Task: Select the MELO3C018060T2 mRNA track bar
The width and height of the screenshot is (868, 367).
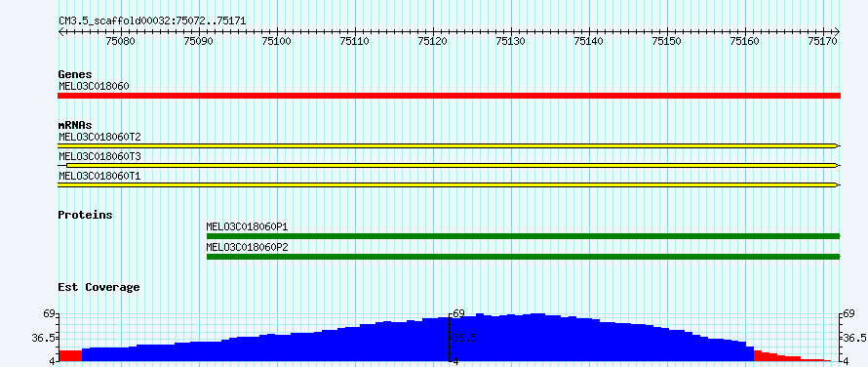Action: (x=449, y=145)
